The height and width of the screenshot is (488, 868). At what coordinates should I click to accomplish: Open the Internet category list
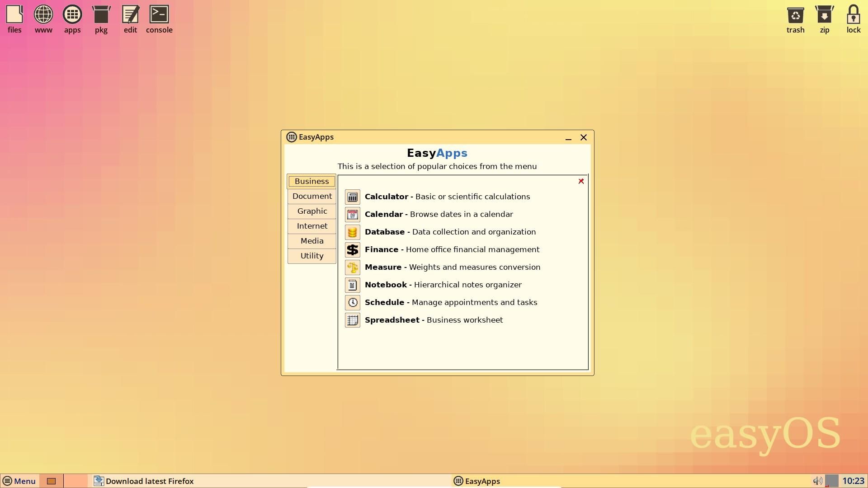coord(312,226)
